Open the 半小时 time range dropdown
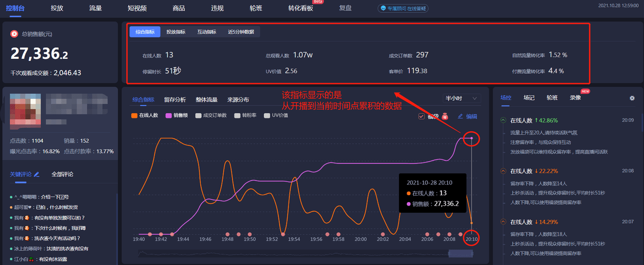 (x=462, y=99)
